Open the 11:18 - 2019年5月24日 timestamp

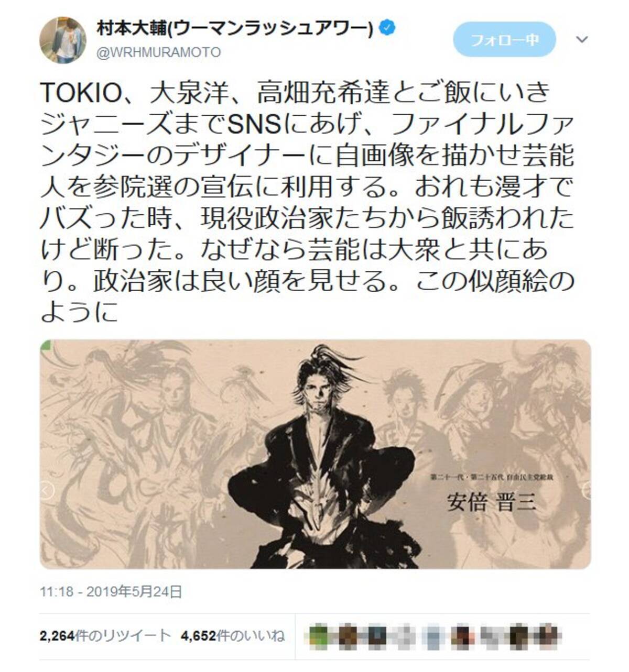tap(111, 592)
